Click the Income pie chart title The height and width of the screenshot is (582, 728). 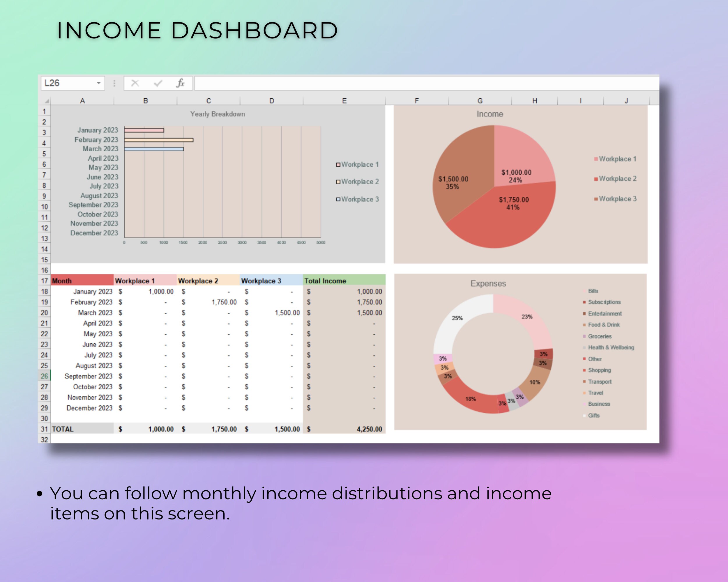point(490,114)
